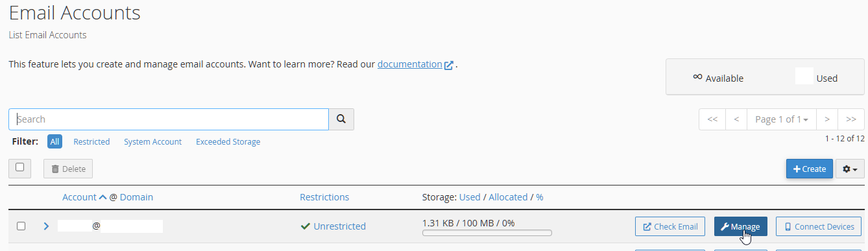Screen dimensions: 868x251
Task: Go to first page with << button
Action: pos(712,119)
